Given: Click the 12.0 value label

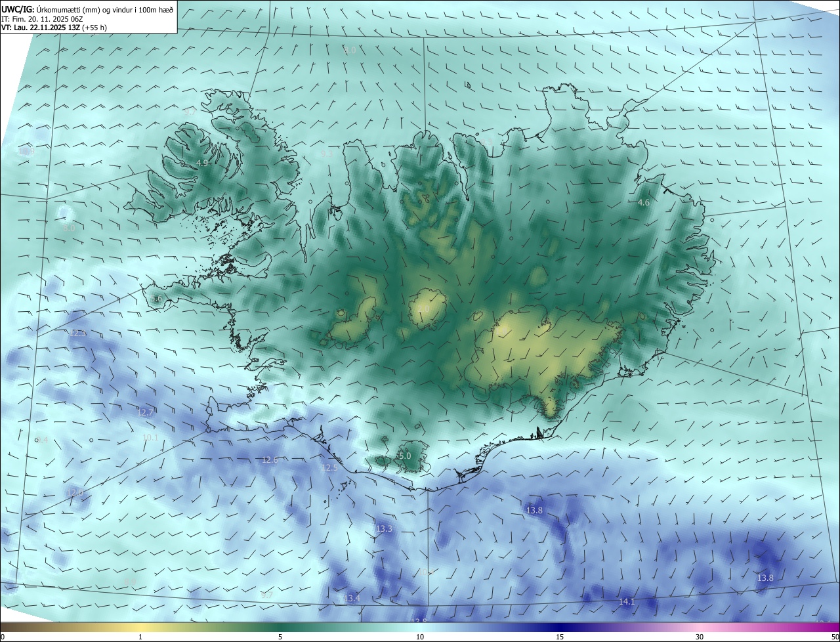Looking at the screenshot, I should tap(75, 492).
